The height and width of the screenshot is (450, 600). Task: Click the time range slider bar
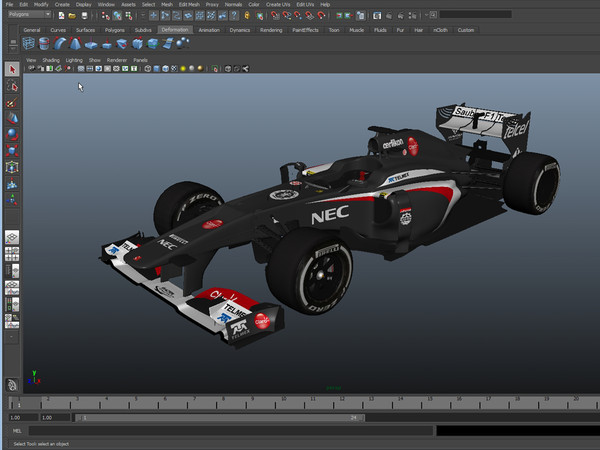pos(220,417)
